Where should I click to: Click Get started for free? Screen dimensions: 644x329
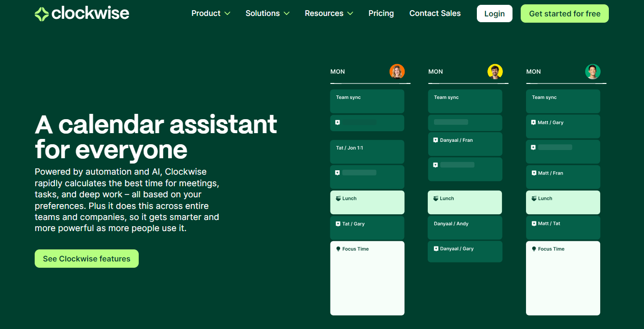[x=565, y=14]
